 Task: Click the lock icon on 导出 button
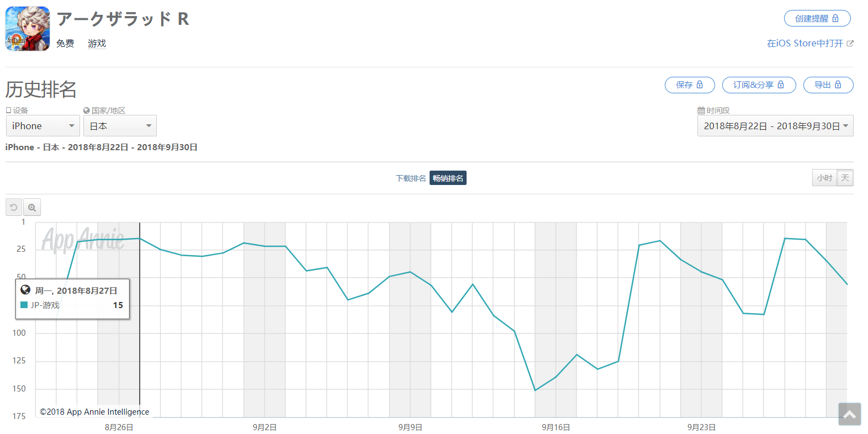coord(838,84)
